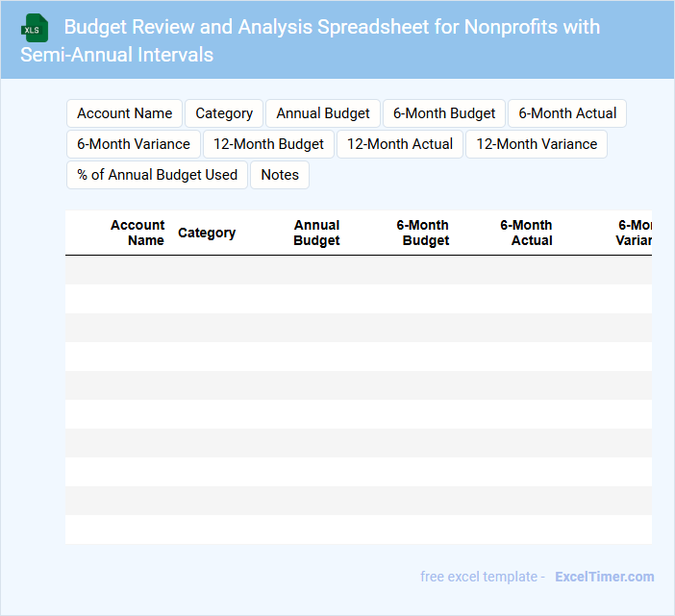This screenshot has width=675, height=616.
Task: Click the 6-Month Actual table column header
Action: (526, 233)
